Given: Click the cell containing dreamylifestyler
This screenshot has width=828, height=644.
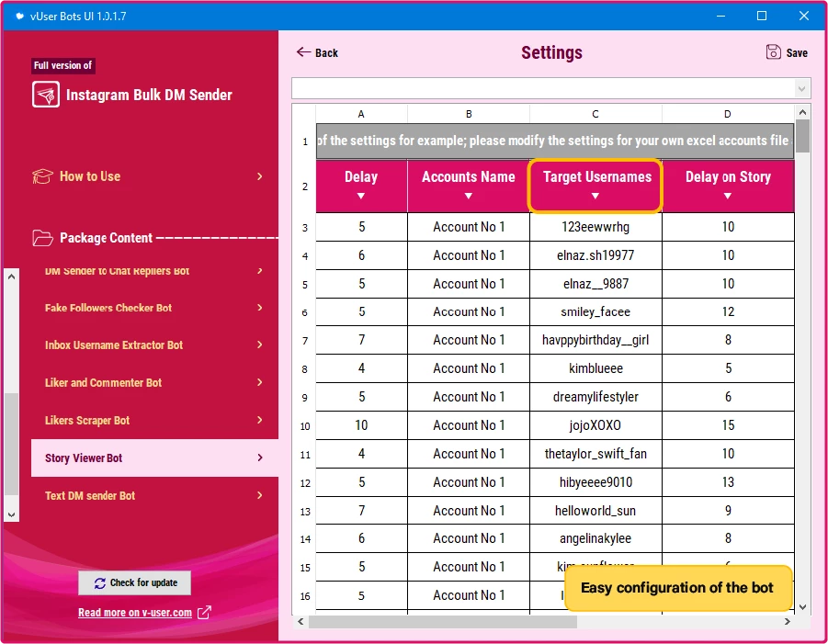Looking at the screenshot, I should [595, 397].
